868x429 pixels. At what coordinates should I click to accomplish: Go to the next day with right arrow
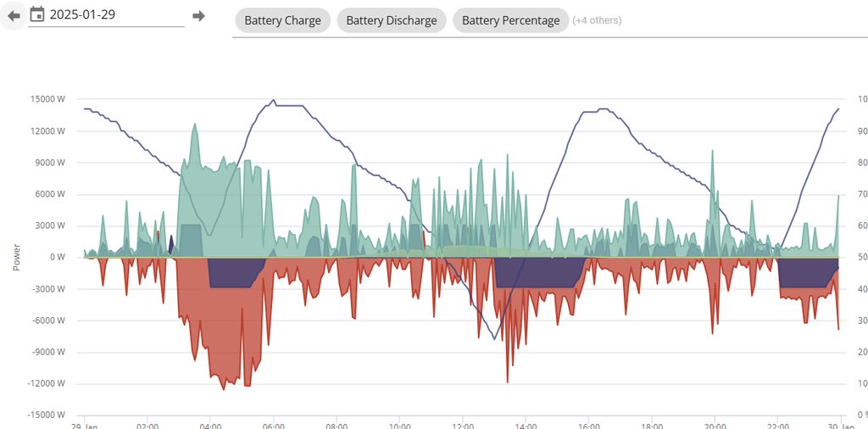pyautogui.click(x=198, y=16)
